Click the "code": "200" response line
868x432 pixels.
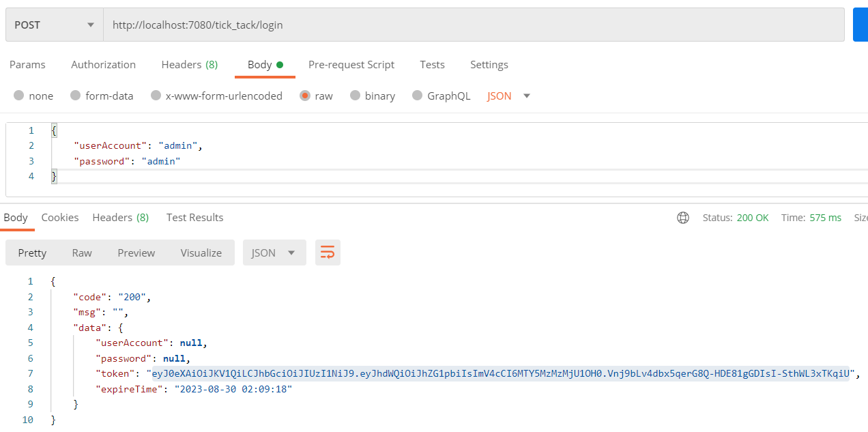point(112,297)
